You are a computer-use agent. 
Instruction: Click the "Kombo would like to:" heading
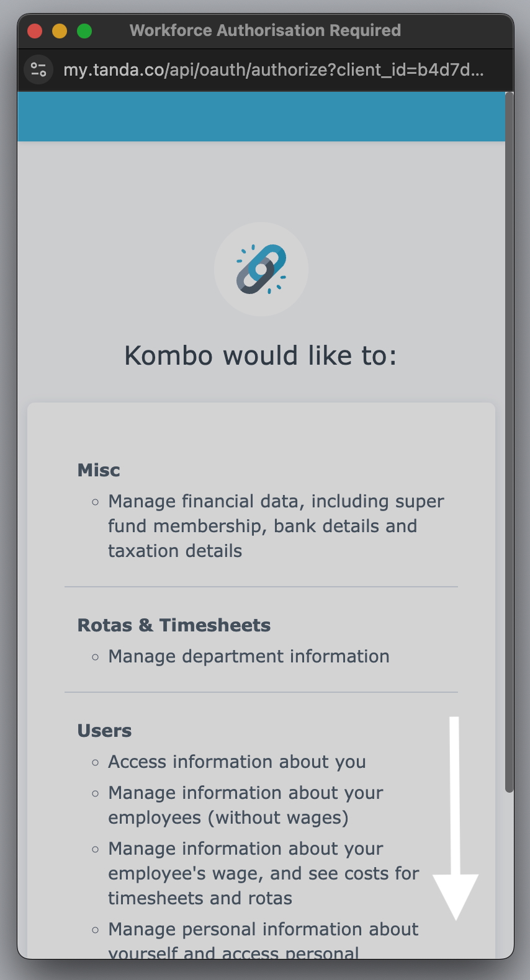(x=261, y=356)
